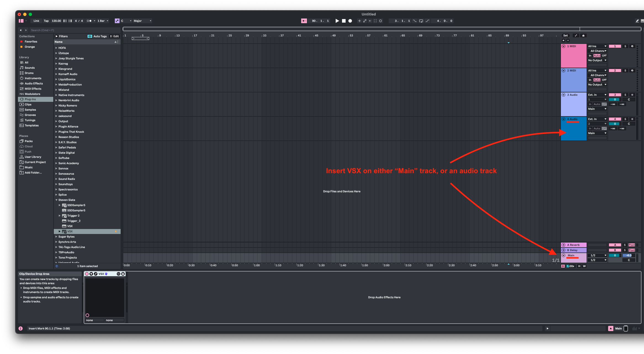The width and height of the screenshot is (644, 354).
Task: Solo the B Delay return track
Action: pos(625,250)
